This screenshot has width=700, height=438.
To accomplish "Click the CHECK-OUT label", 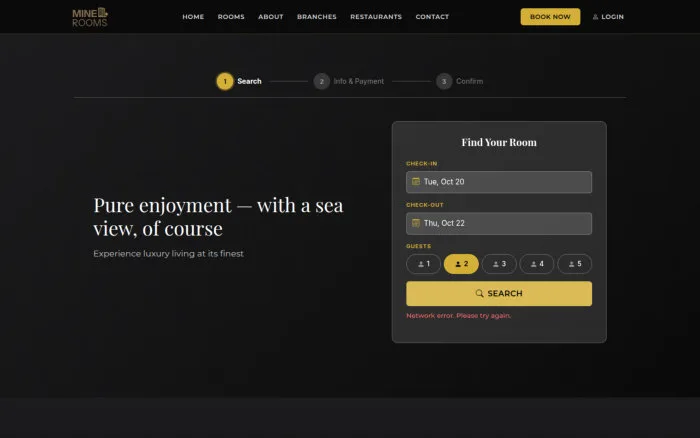I will click(x=425, y=205).
